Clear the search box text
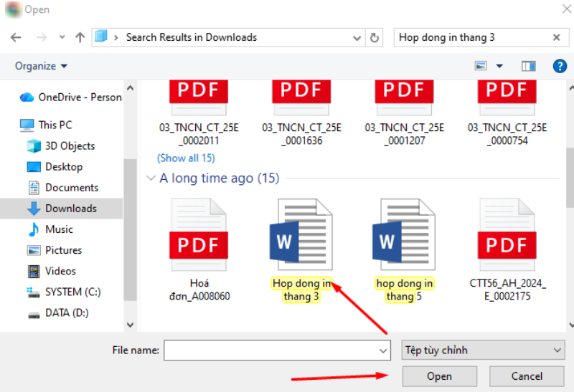Screen dimensions: 574x392 coord(557,37)
